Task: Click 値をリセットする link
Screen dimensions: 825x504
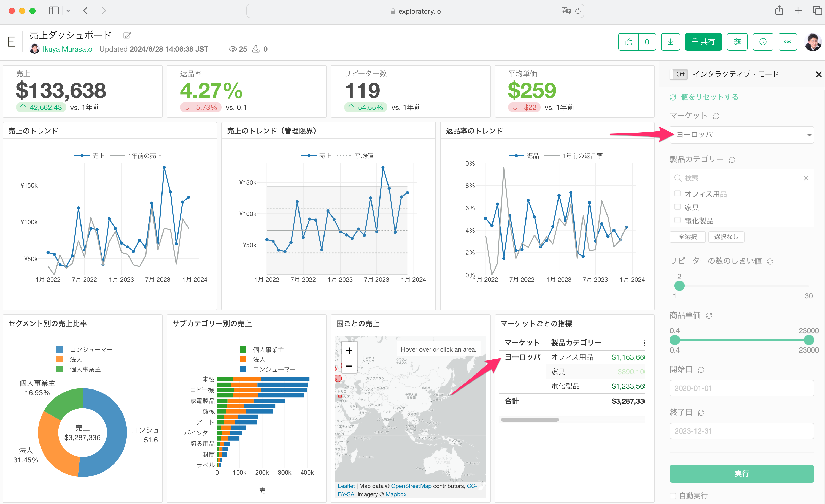Action: [x=704, y=97]
